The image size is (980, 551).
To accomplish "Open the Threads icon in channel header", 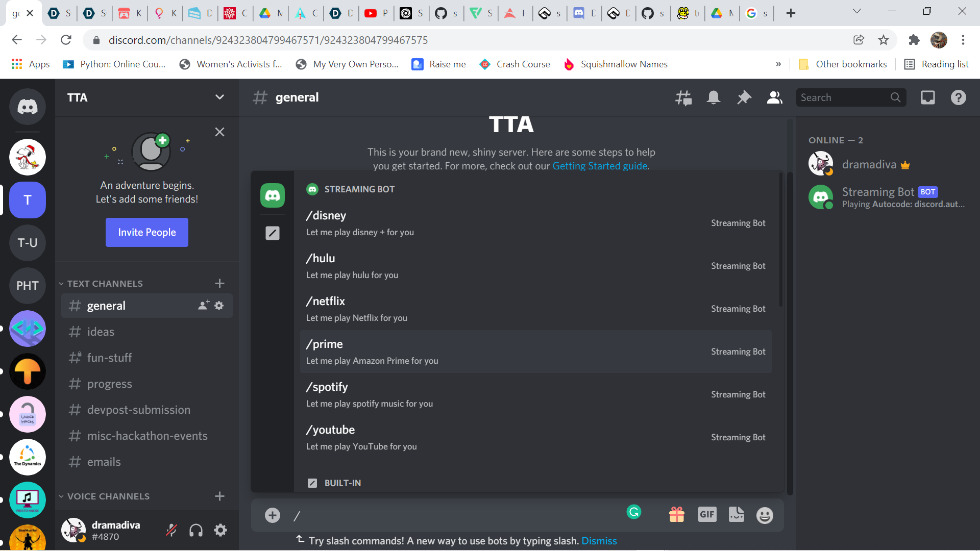I will click(683, 97).
